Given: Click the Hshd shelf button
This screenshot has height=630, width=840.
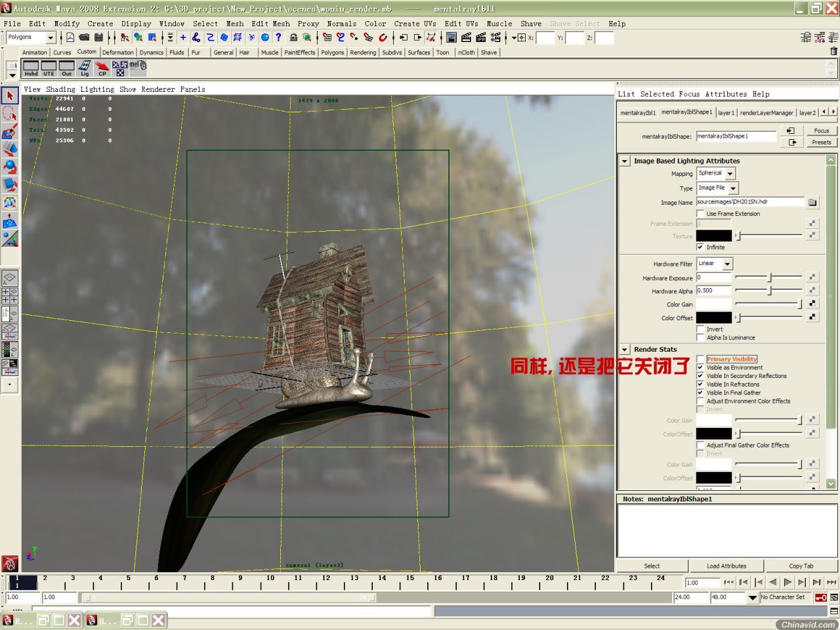Looking at the screenshot, I should coord(31,68).
